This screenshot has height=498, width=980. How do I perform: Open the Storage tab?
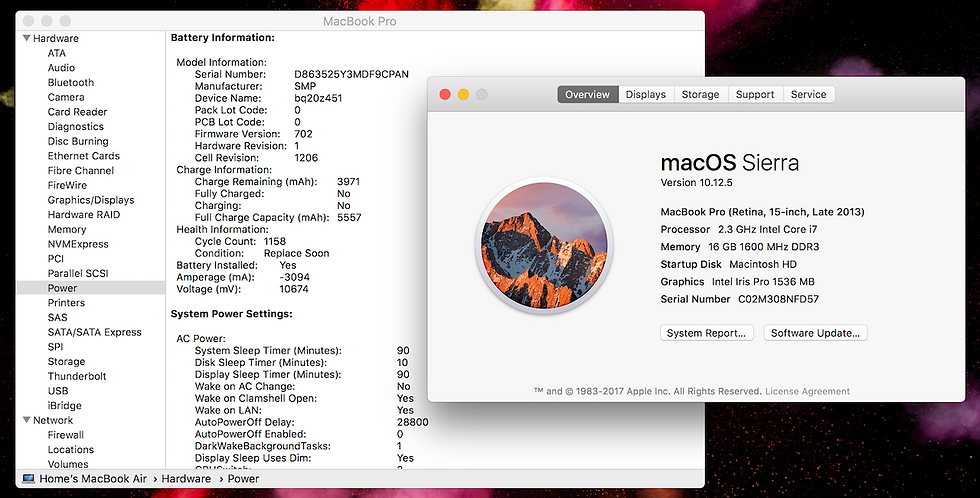click(x=700, y=94)
